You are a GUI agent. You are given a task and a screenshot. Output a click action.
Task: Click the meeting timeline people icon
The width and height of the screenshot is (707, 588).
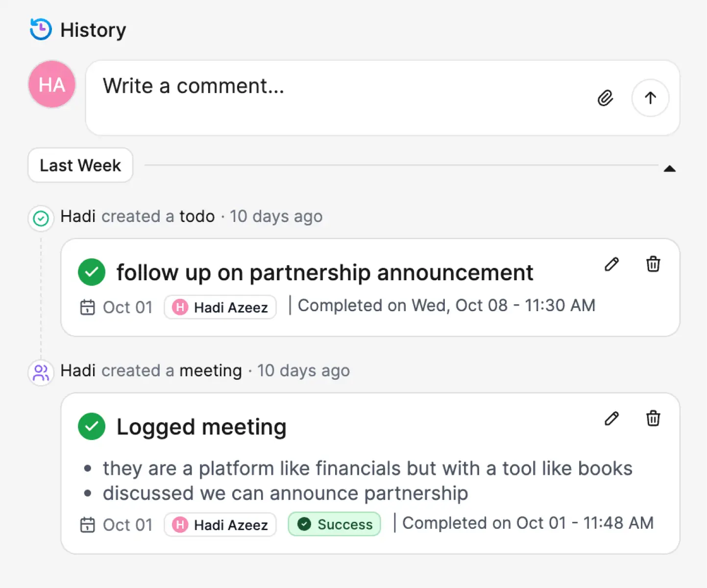(41, 372)
